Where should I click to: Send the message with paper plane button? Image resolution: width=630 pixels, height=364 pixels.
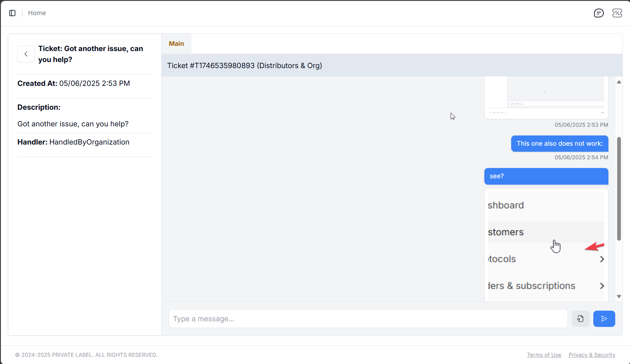pos(604,319)
